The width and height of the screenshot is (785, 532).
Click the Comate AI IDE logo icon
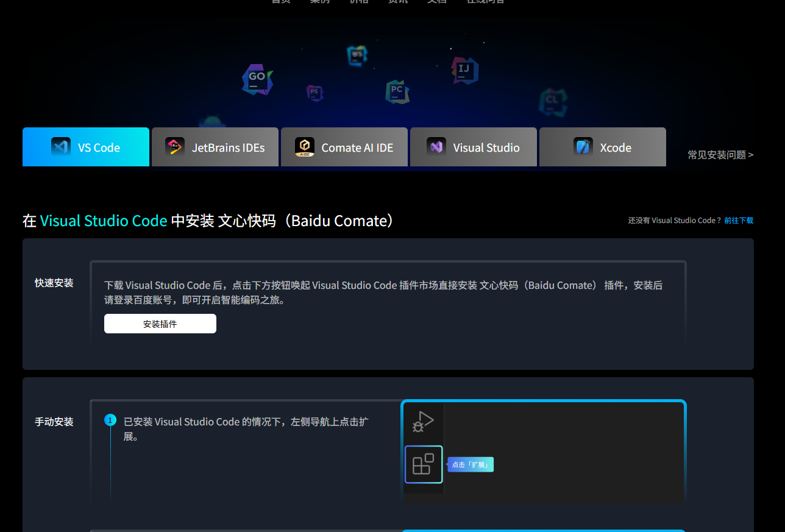pyautogui.click(x=305, y=146)
